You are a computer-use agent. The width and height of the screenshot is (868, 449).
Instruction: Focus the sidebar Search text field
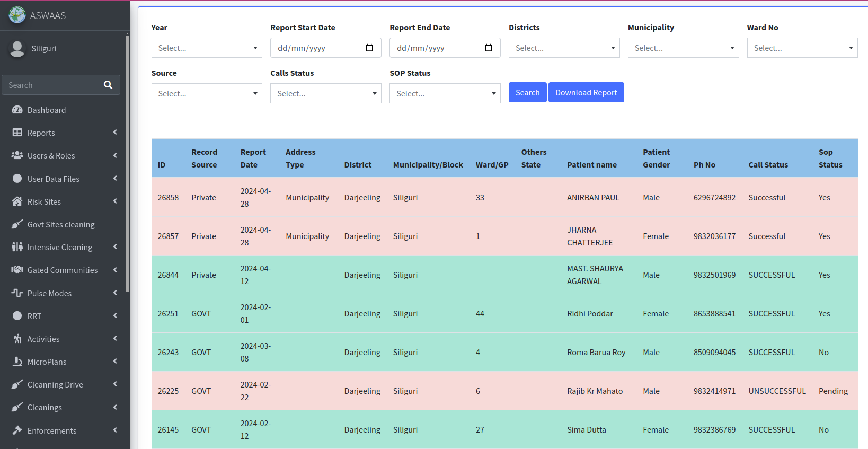49,85
